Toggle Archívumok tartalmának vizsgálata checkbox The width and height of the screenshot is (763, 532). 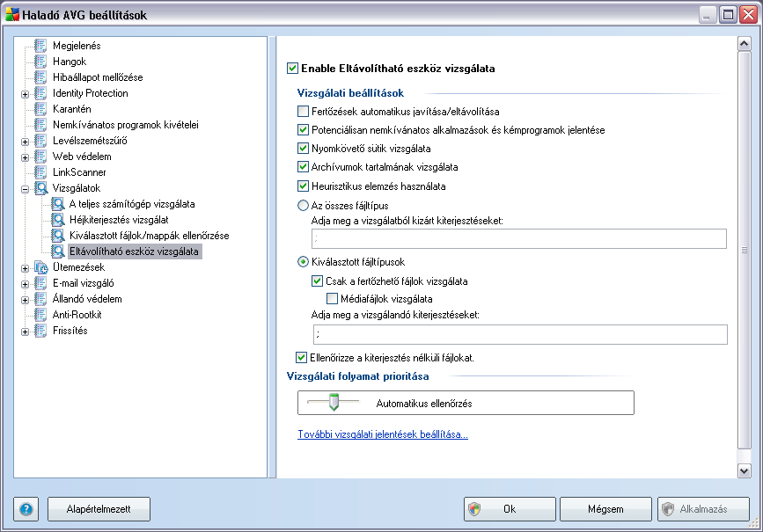coord(303,167)
